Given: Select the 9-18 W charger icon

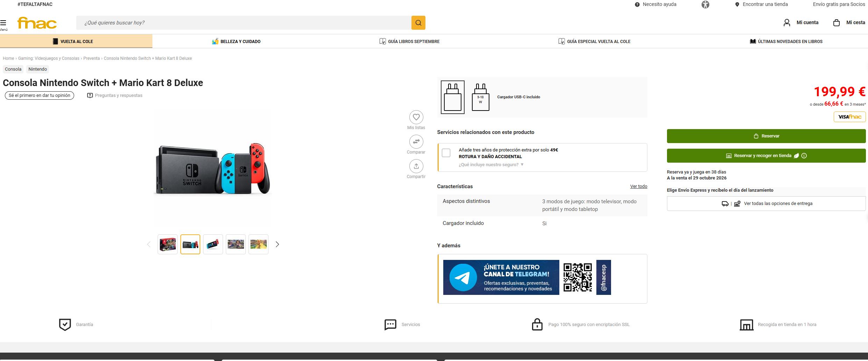Looking at the screenshot, I should 481,97.
